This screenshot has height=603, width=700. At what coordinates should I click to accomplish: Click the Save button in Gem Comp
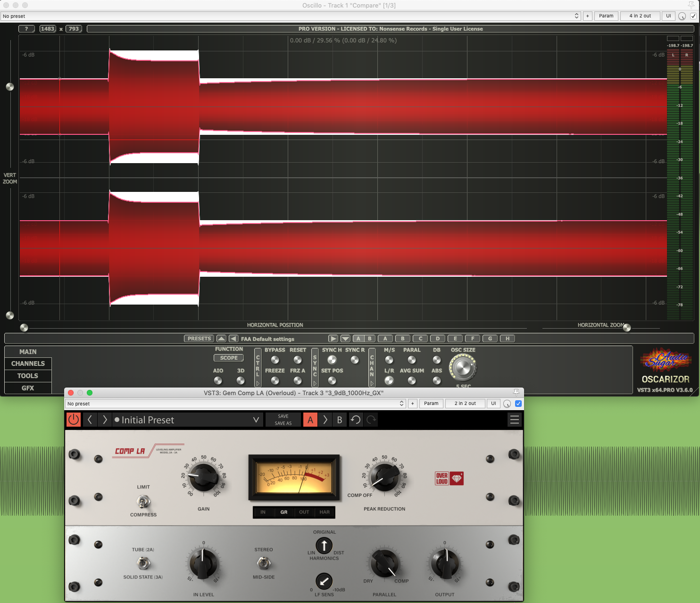pos(283,416)
